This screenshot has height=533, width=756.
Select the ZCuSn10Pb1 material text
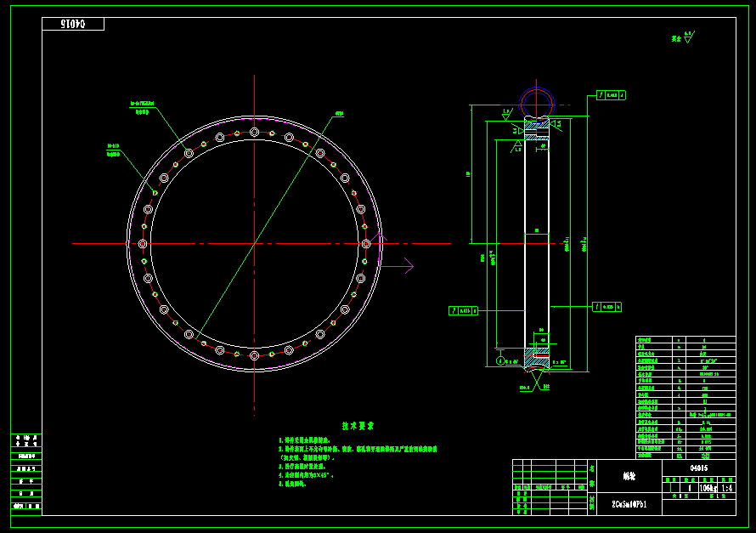click(629, 504)
